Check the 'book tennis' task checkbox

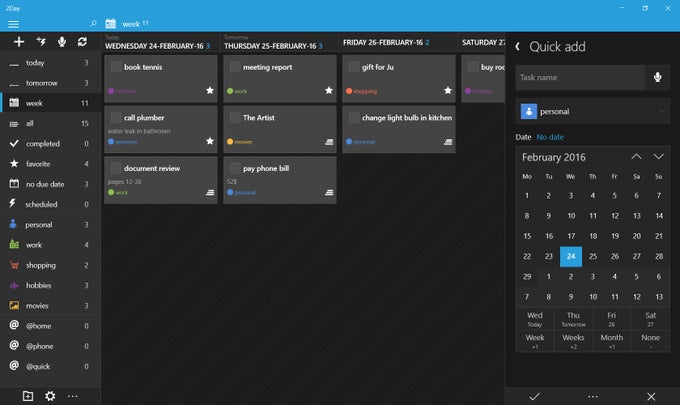115,67
